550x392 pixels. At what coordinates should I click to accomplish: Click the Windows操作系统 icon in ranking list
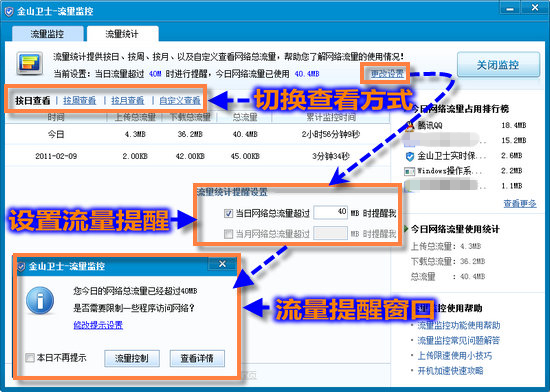pyautogui.click(x=409, y=171)
